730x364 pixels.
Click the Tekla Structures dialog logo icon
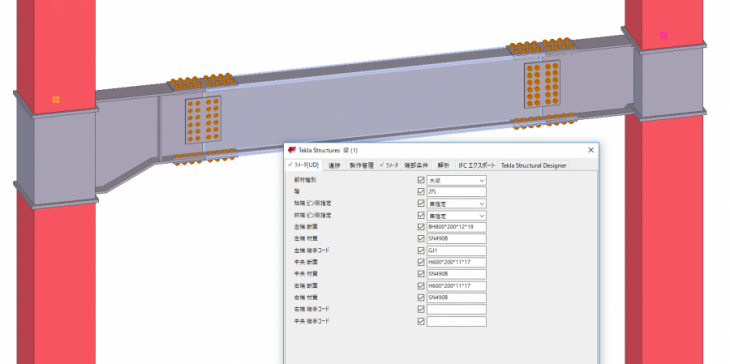pyautogui.click(x=292, y=150)
